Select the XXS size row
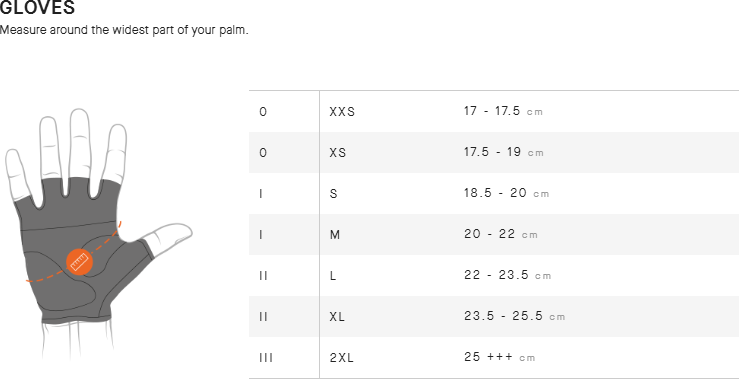The width and height of the screenshot is (739, 379). [x=494, y=112]
